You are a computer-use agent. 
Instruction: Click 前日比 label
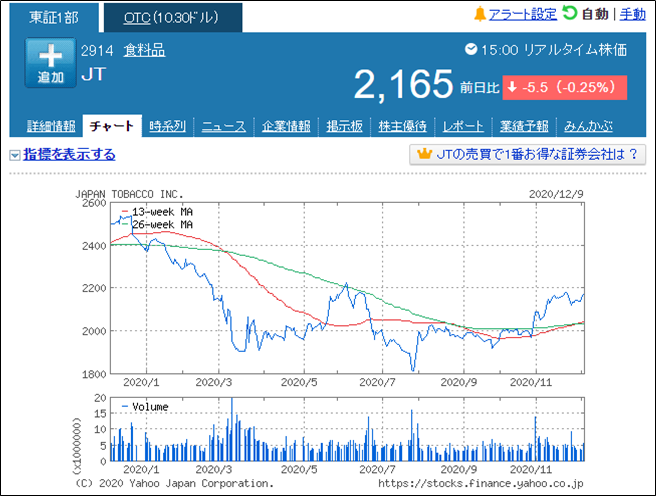[x=479, y=88]
